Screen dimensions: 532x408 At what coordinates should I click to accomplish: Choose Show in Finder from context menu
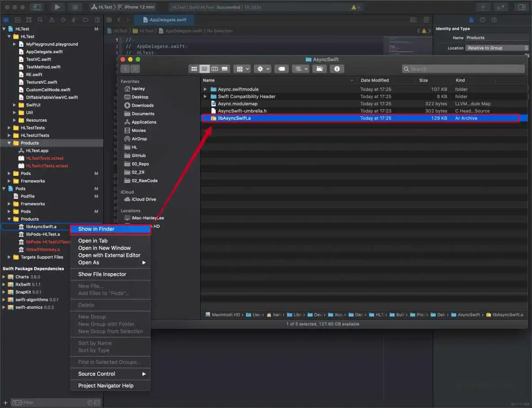coord(110,229)
